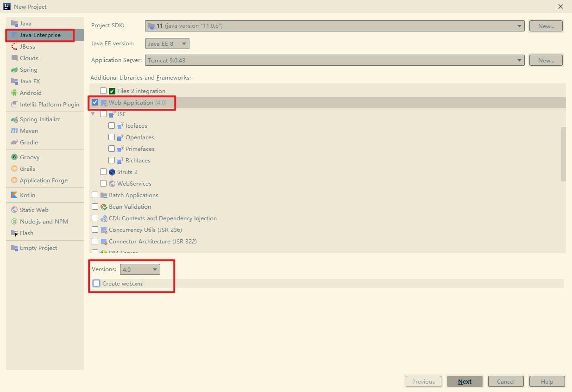Tick the Icefaces checkbox

click(x=112, y=125)
